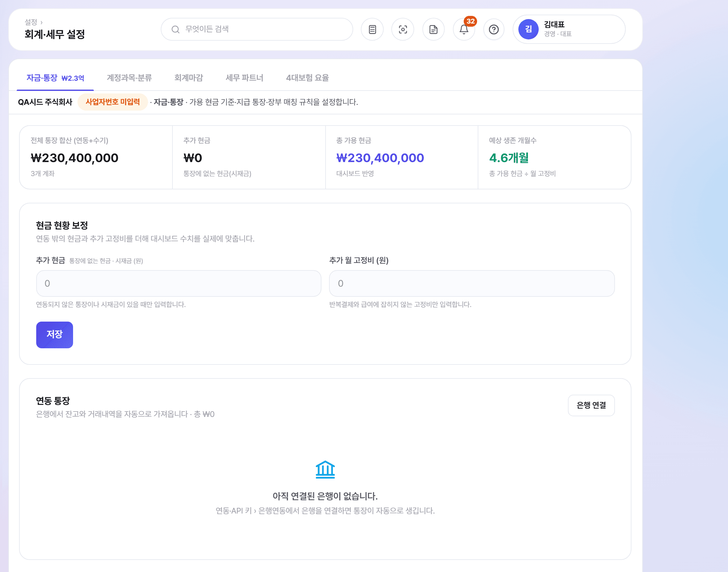This screenshot has width=728, height=572.
Task: Click the 은행 연결 button
Action: 591,405
